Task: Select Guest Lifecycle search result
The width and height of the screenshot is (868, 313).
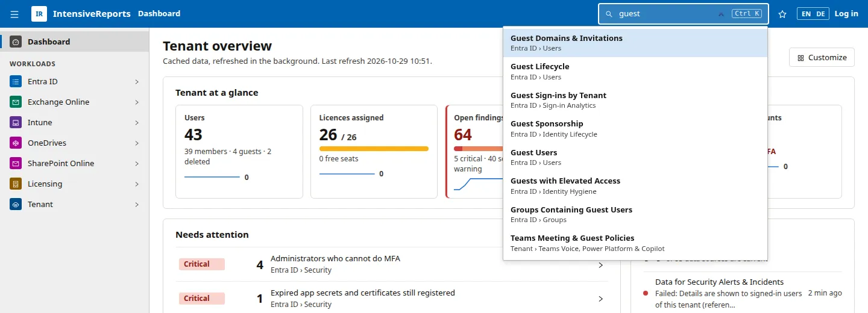Action: pyautogui.click(x=635, y=72)
